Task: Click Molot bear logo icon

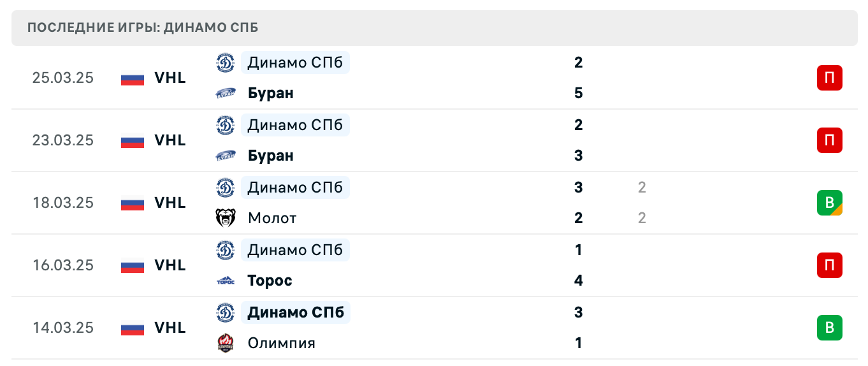Action: click(x=225, y=218)
